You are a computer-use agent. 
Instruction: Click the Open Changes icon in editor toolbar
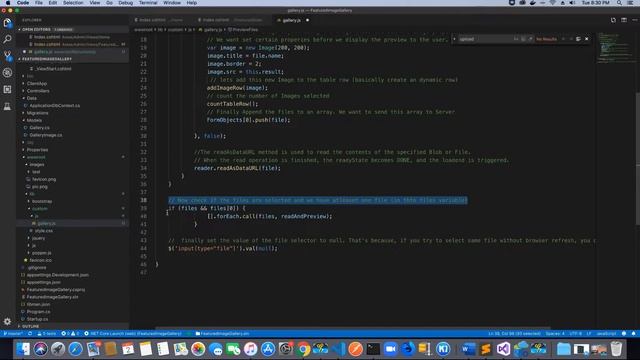[613, 20]
